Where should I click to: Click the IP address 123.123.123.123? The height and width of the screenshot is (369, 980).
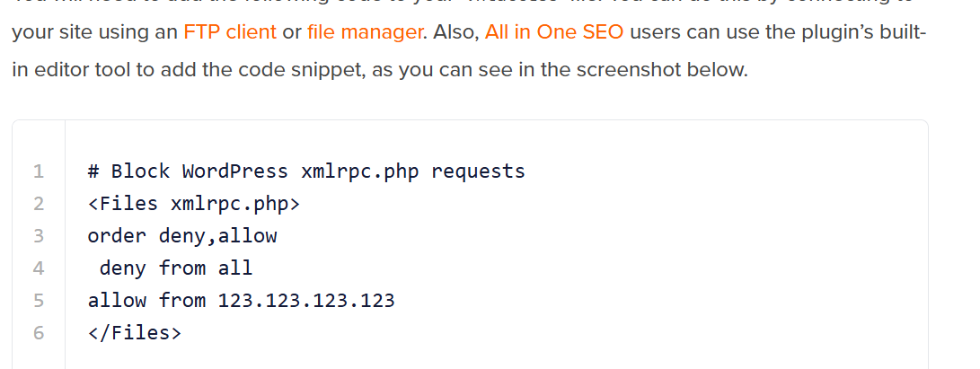[306, 301]
